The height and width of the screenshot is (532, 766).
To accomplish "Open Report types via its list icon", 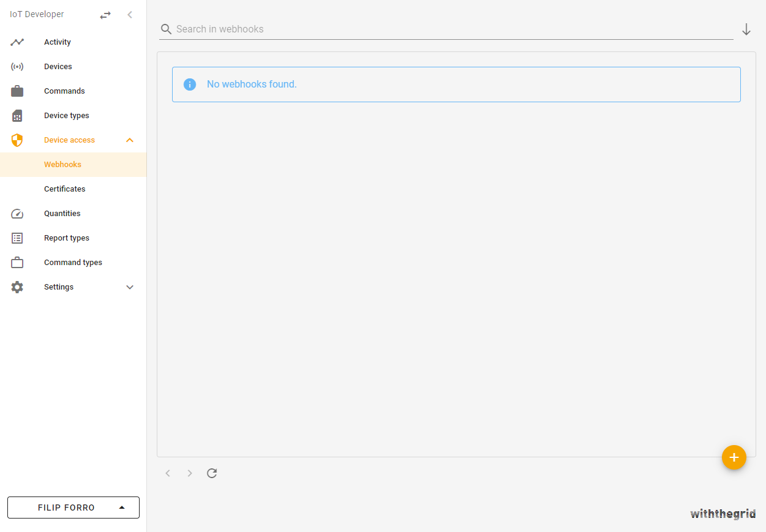I will [17, 238].
